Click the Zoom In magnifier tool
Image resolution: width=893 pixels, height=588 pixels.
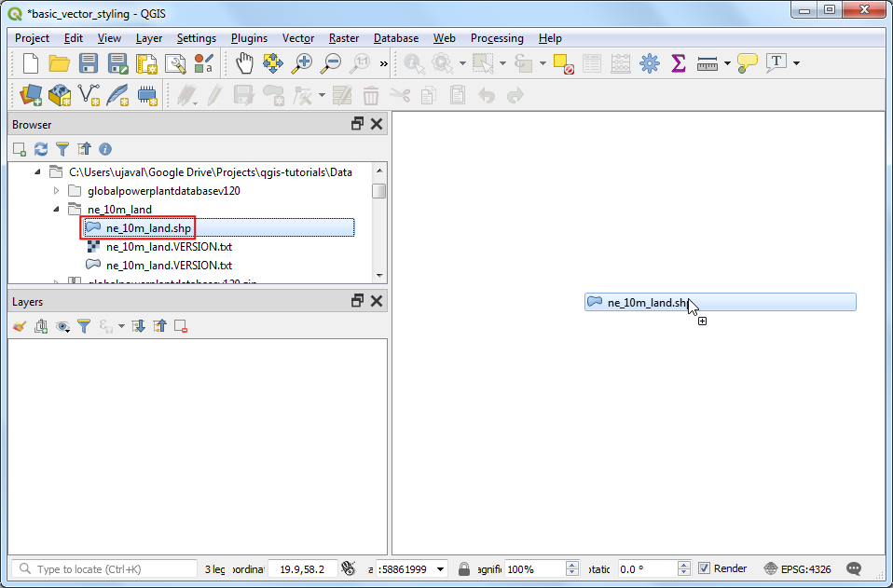click(x=302, y=63)
